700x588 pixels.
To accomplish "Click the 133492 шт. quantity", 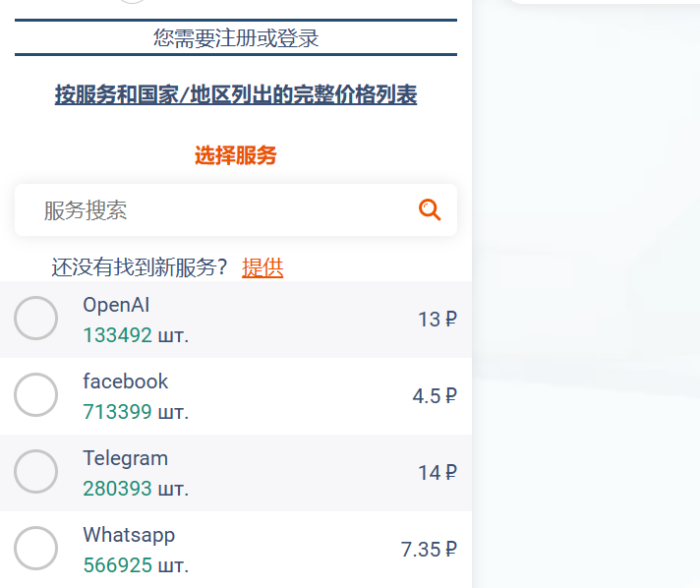I will click(x=136, y=335).
